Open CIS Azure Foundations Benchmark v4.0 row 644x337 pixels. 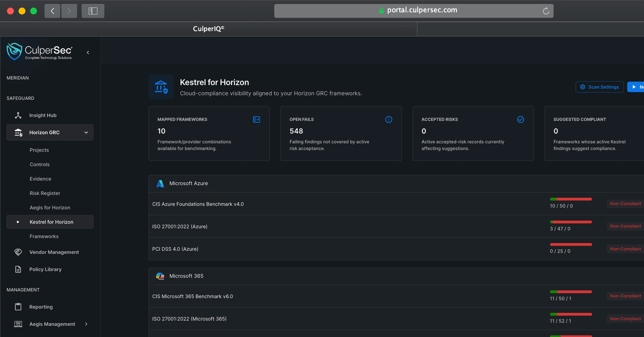click(396, 204)
